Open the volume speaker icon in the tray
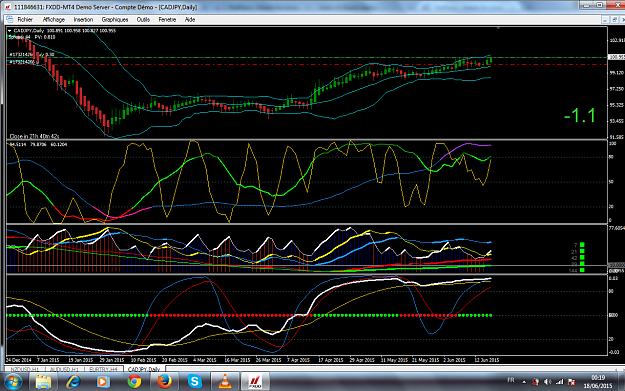Screen dimensions: 625x391 548,382
